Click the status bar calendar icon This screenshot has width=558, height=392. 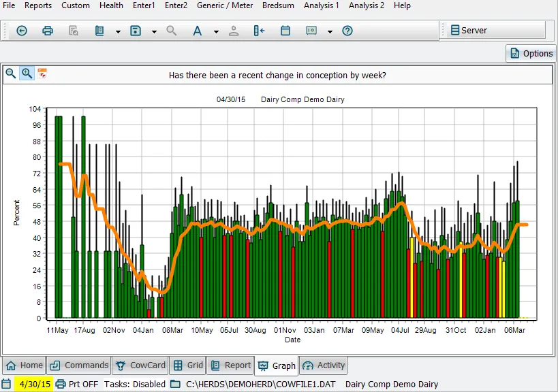[6, 385]
